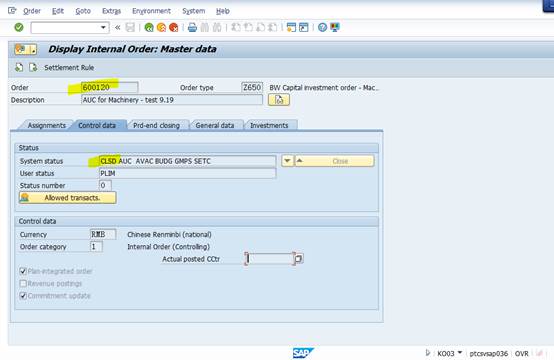This screenshot has height=360, width=554.
Task: Click the Settlement Rule button
Action: coord(69,67)
